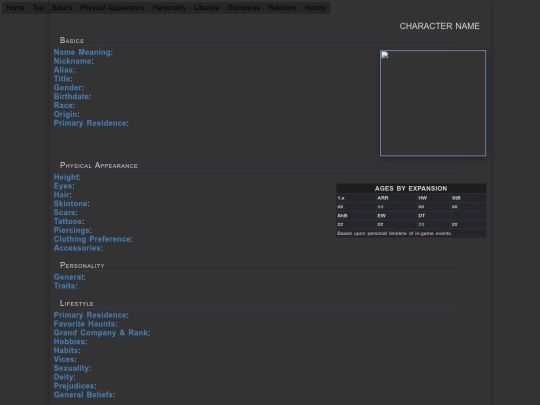The width and height of the screenshot is (540, 405).
Task: Click the Lifestyle section heading
Action: [76, 303]
